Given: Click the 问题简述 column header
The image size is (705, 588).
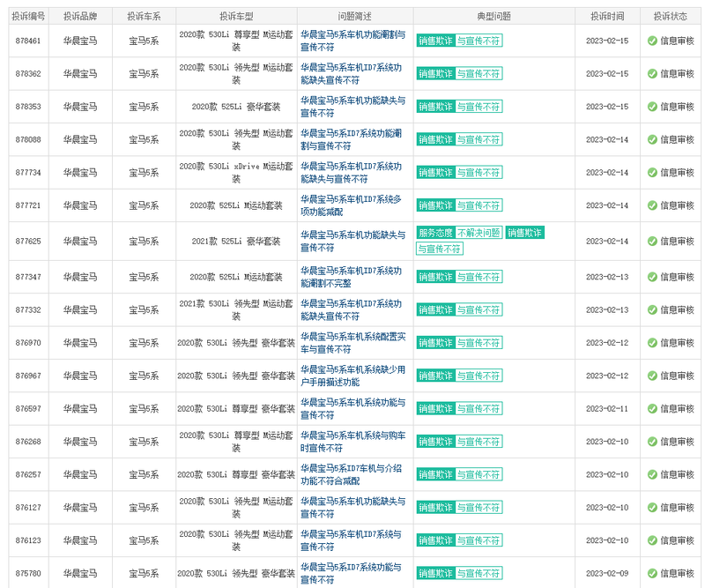Looking at the screenshot, I should pos(355,16).
